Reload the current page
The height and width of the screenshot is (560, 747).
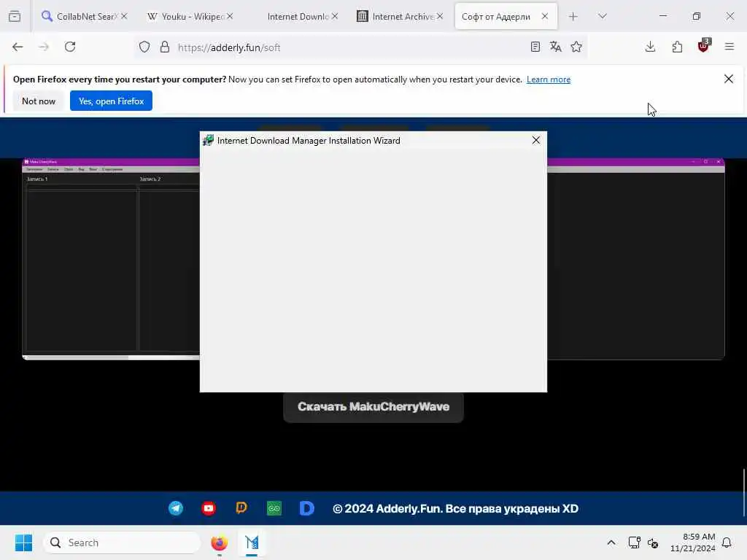coord(70,47)
